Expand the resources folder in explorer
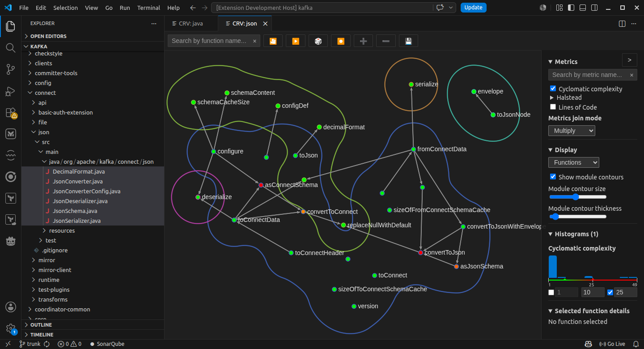644x349 pixels. 62,230
